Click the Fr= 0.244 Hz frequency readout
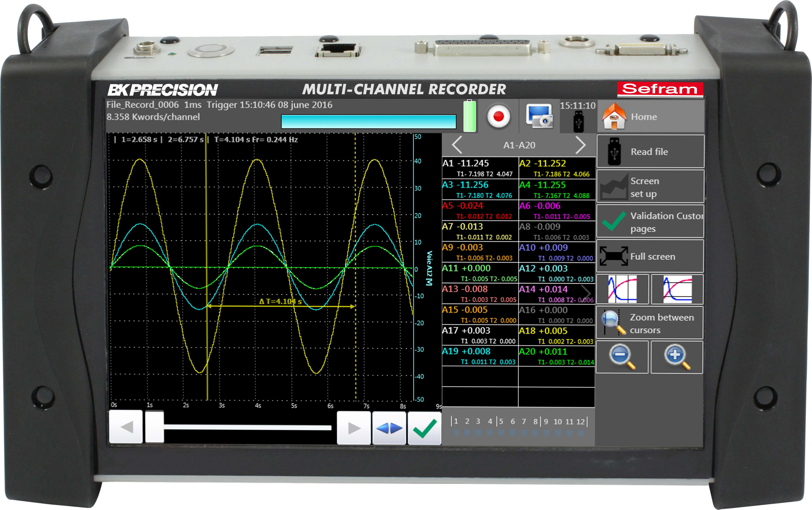 (x=275, y=140)
